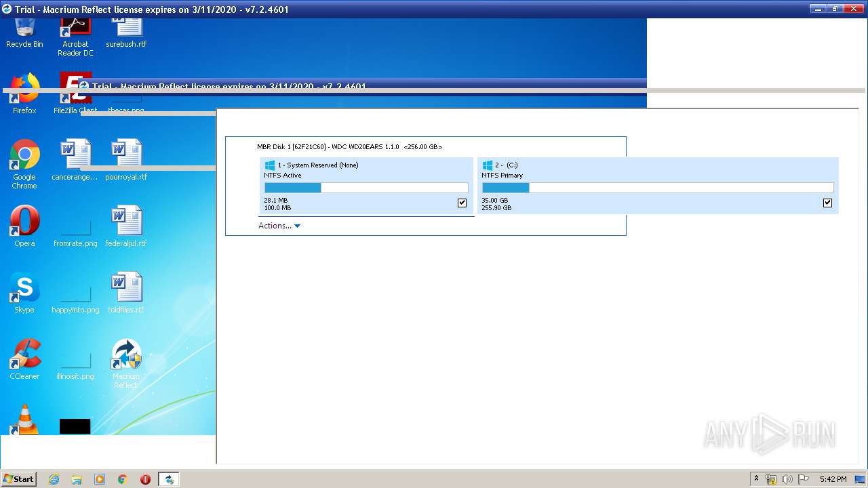This screenshot has height=488, width=868.
Task: Open Windows Media Player taskbar icon
Action: 100,479
